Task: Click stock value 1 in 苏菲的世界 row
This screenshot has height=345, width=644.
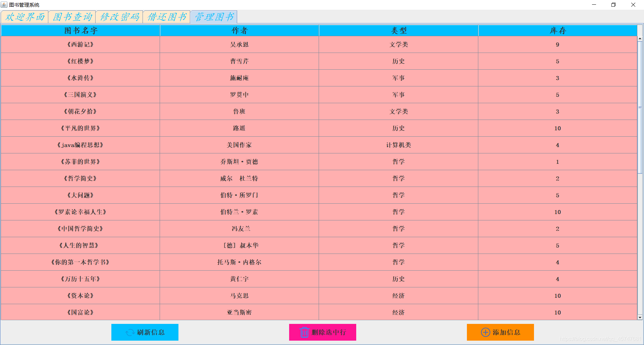Action: click(558, 162)
